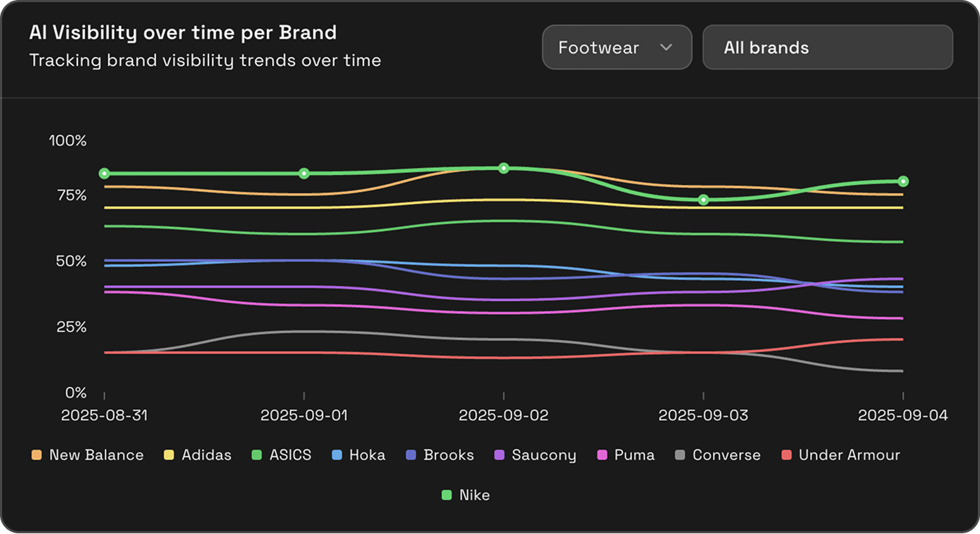980x534 pixels.
Task: Click the Converse legend label
Action: [x=726, y=455]
